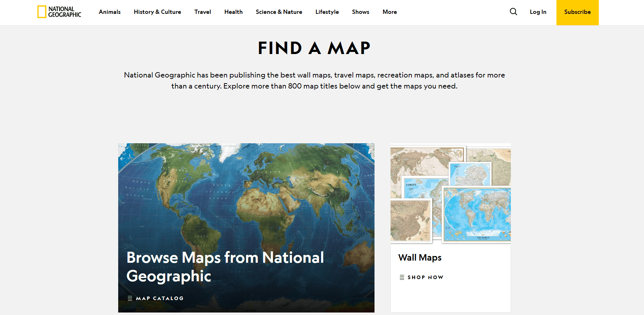Open History & Culture section
Image resolution: width=644 pixels, height=315 pixels.
[x=157, y=12]
